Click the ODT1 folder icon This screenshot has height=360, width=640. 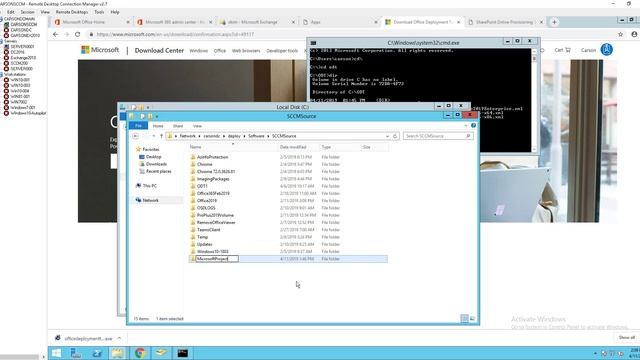[x=193, y=186]
